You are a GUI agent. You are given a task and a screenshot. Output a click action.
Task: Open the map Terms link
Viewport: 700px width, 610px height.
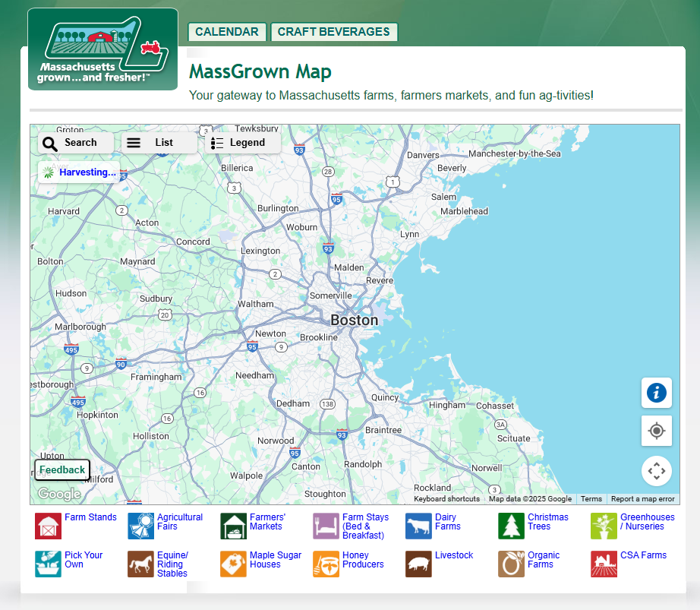coord(591,499)
